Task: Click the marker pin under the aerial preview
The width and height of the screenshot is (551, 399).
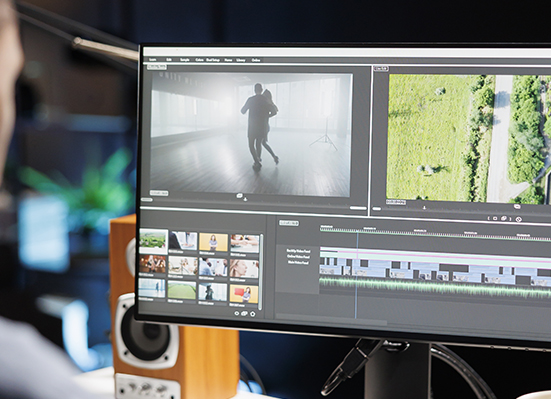Action: [424, 207]
